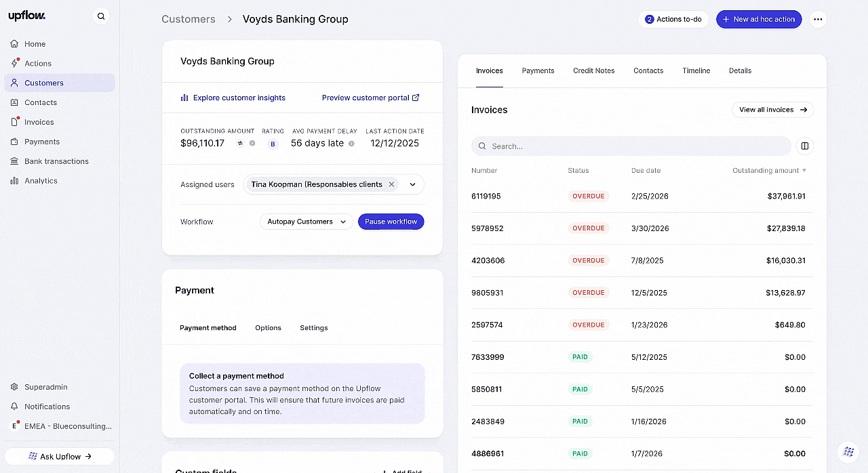The image size is (868, 473).
Task: Remove Tina Koopman from assigned users
Action: (391, 184)
